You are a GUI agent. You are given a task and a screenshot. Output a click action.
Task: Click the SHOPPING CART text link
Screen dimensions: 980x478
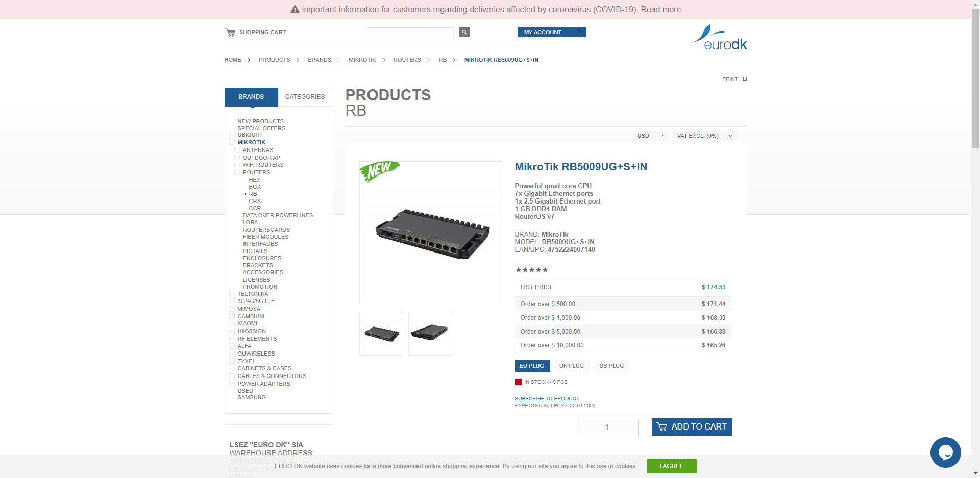262,32
